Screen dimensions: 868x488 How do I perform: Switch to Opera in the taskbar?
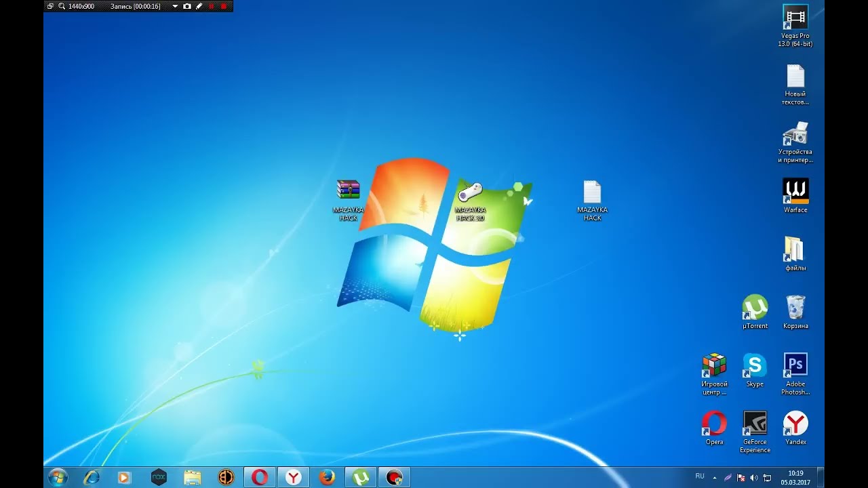coord(260,477)
